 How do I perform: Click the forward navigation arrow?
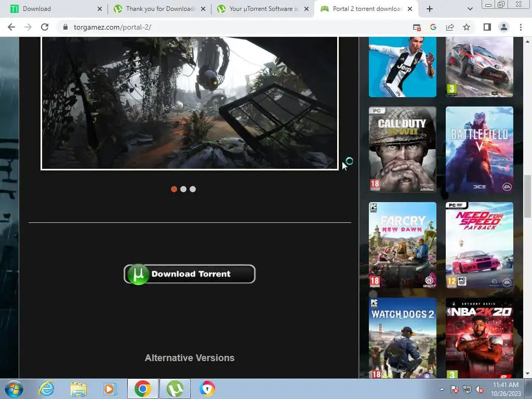pos(28,27)
